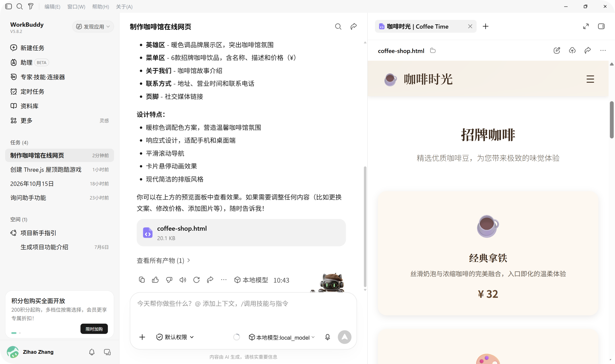Expand preview panel to fullscreen

tap(586, 26)
